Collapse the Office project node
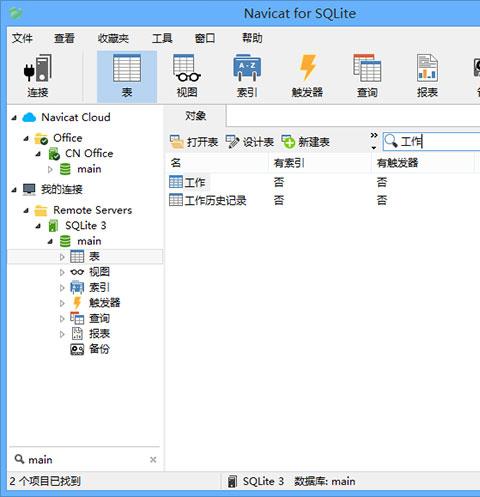The width and height of the screenshot is (480, 497). pyautogui.click(x=26, y=138)
